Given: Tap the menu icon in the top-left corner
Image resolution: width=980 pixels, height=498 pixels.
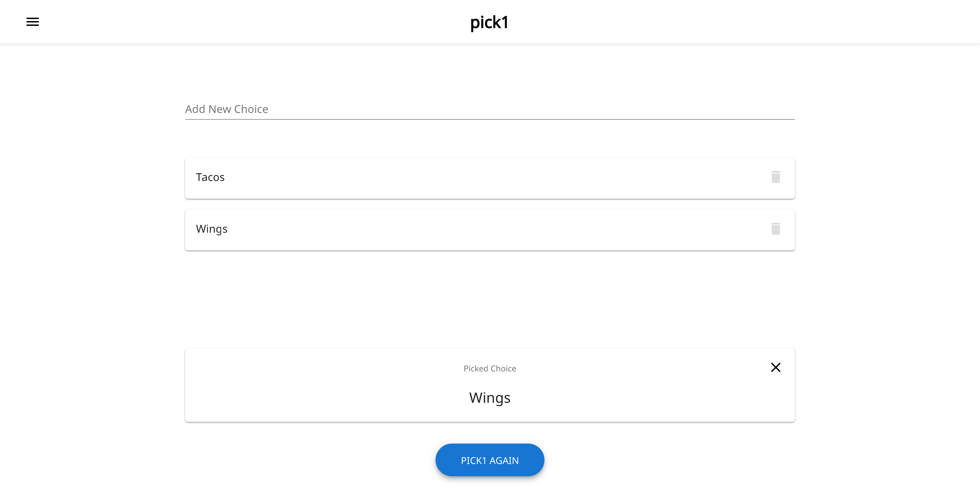Looking at the screenshot, I should tap(32, 22).
